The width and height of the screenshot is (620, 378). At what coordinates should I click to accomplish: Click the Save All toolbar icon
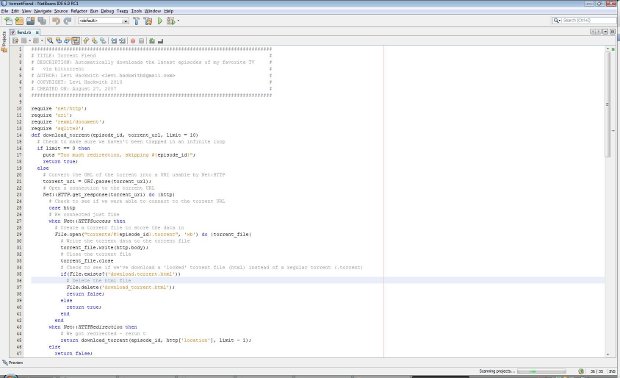coord(42,21)
